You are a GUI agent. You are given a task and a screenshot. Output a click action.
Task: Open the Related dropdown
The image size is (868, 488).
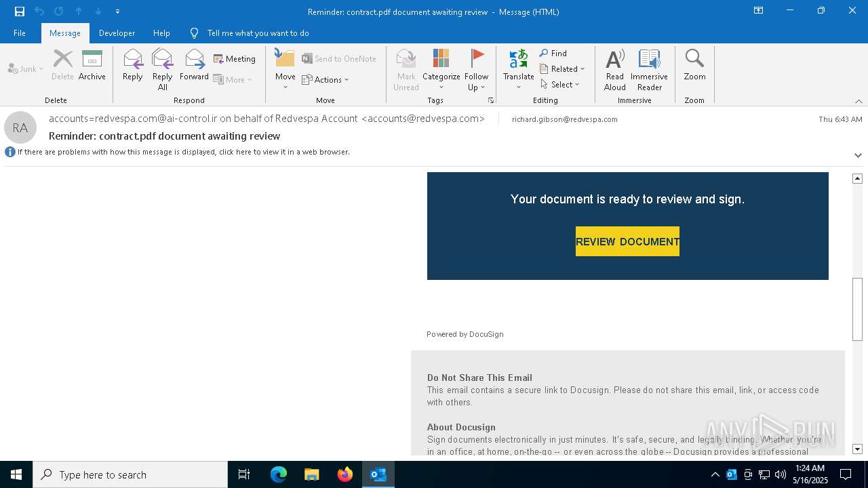click(562, 68)
